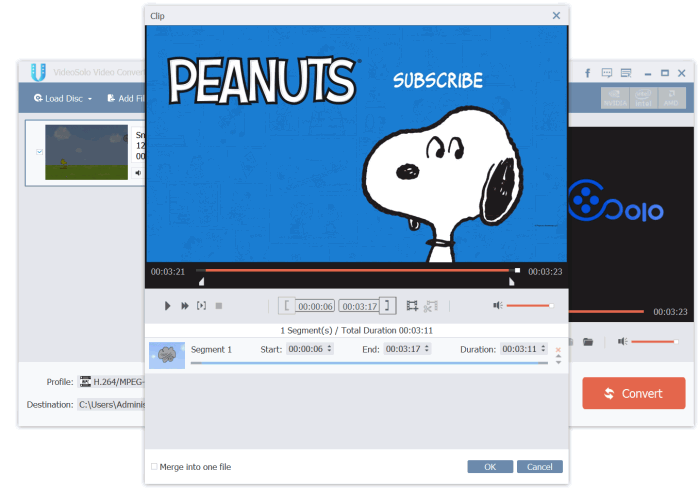Set clip start with left bracket button
700x488 pixels.
coord(286,306)
